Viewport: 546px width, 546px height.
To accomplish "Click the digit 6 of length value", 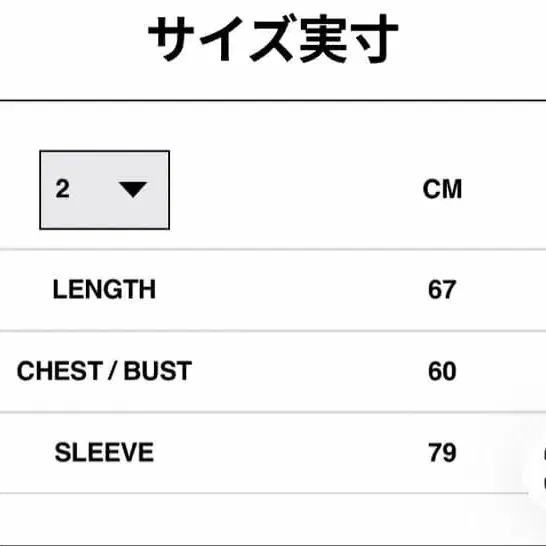I will point(435,289).
